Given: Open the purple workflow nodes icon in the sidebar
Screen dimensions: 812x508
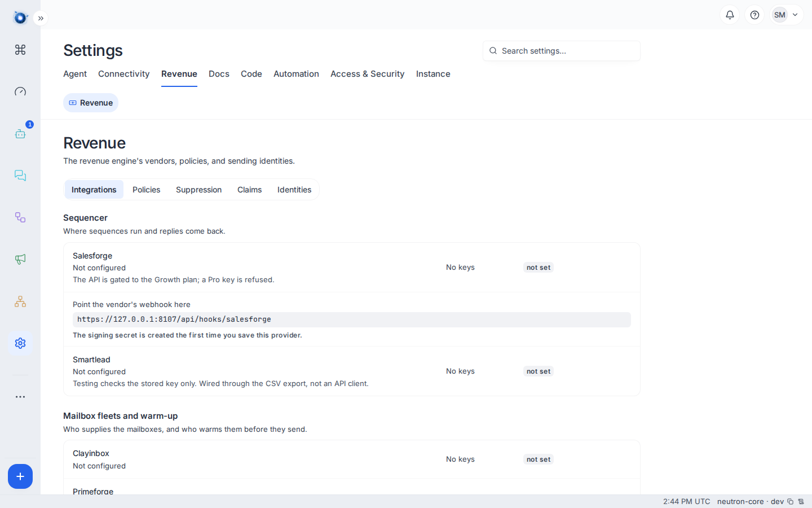Looking at the screenshot, I should (x=20, y=217).
